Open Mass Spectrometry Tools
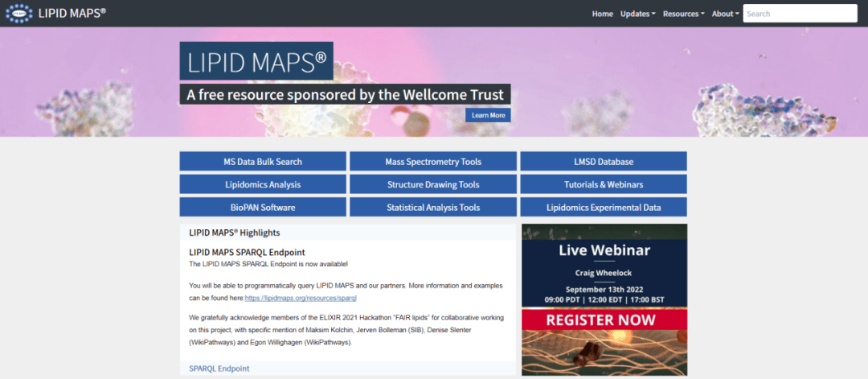 433,162
